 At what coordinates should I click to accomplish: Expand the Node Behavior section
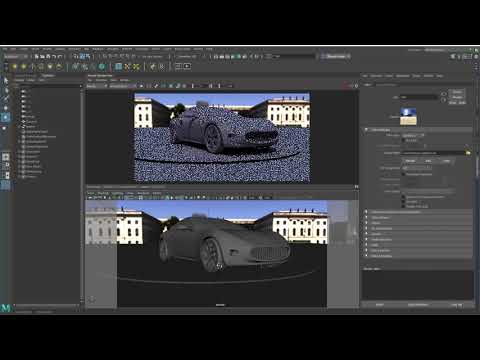(418, 240)
